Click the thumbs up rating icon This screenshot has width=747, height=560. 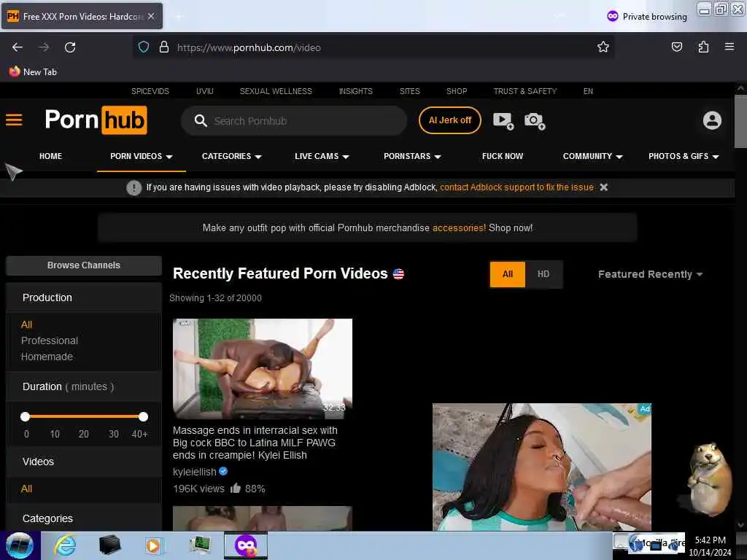[x=236, y=488]
